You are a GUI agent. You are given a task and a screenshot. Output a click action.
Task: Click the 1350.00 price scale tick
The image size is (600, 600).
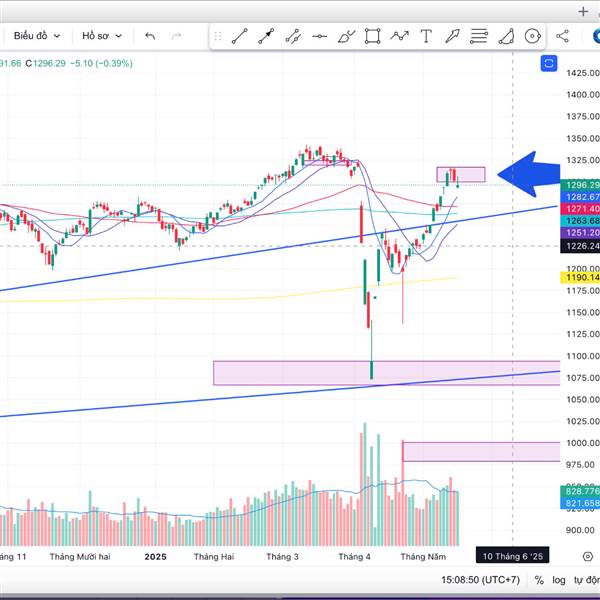tap(582, 138)
